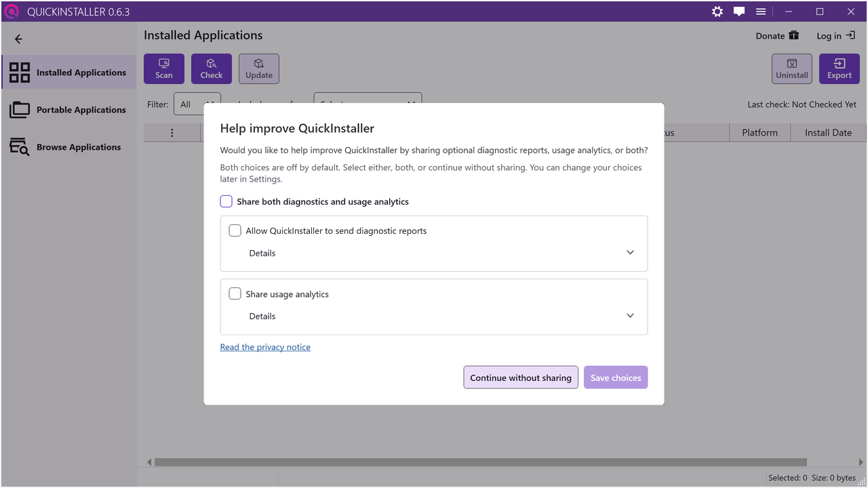Start a Scan of installed applications
Image resolution: width=868 pixels, height=488 pixels.
[164, 68]
